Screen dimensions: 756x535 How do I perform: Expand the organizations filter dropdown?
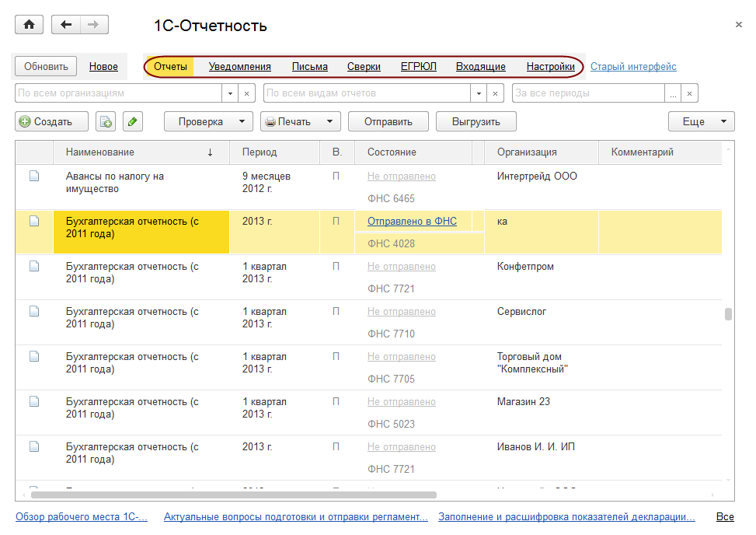pyautogui.click(x=230, y=93)
